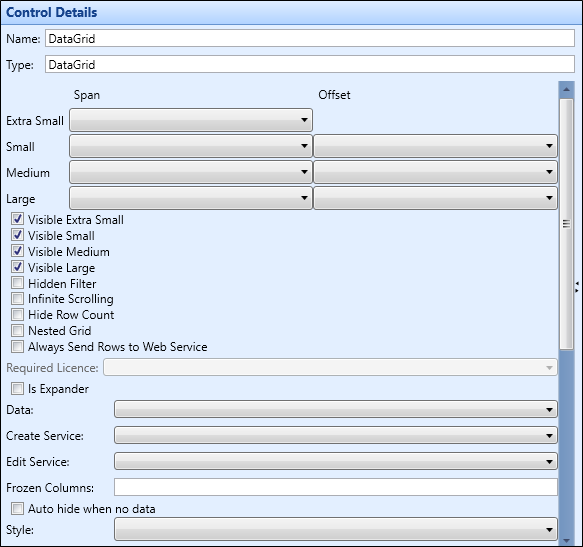Viewport: 583px width, 547px height.
Task: Open the Data dropdown
Action: pyautogui.click(x=336, y=409)
